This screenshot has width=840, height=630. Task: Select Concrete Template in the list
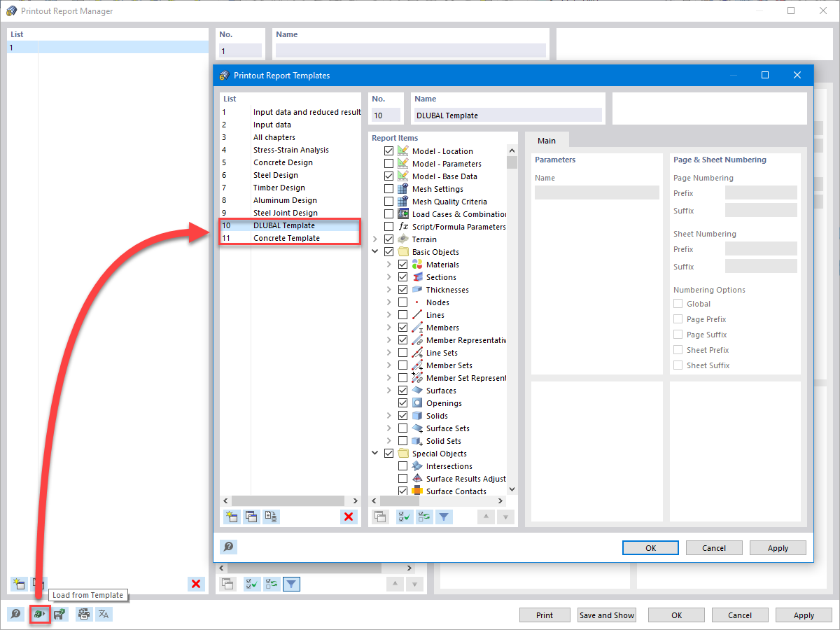(x=290, y=238)
